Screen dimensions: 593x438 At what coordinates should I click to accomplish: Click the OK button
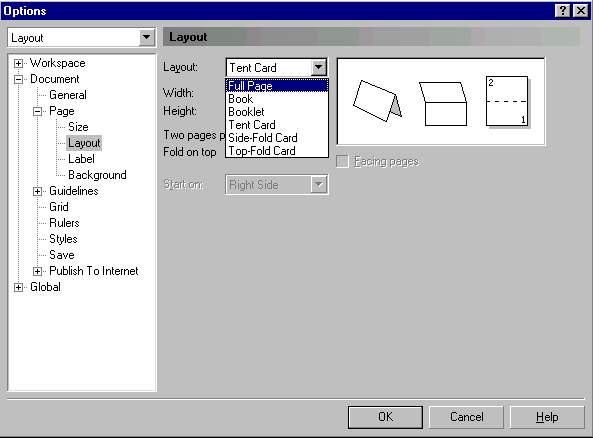pyautogui.click(x=385, y=417)
